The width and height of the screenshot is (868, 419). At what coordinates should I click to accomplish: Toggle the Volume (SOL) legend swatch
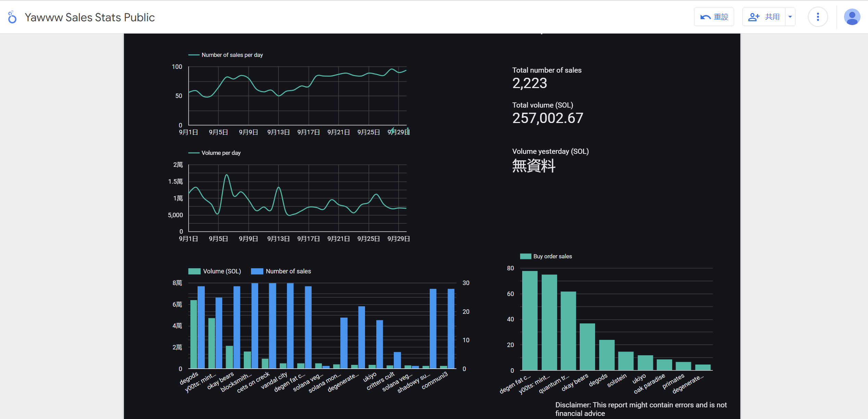click(x=194, y=271)
